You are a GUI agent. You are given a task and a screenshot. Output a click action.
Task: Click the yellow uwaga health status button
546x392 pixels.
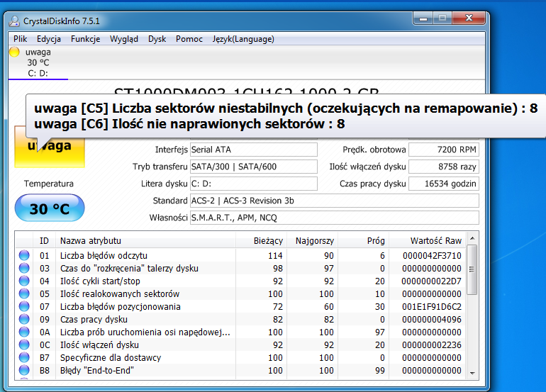[x=50, y=147]
